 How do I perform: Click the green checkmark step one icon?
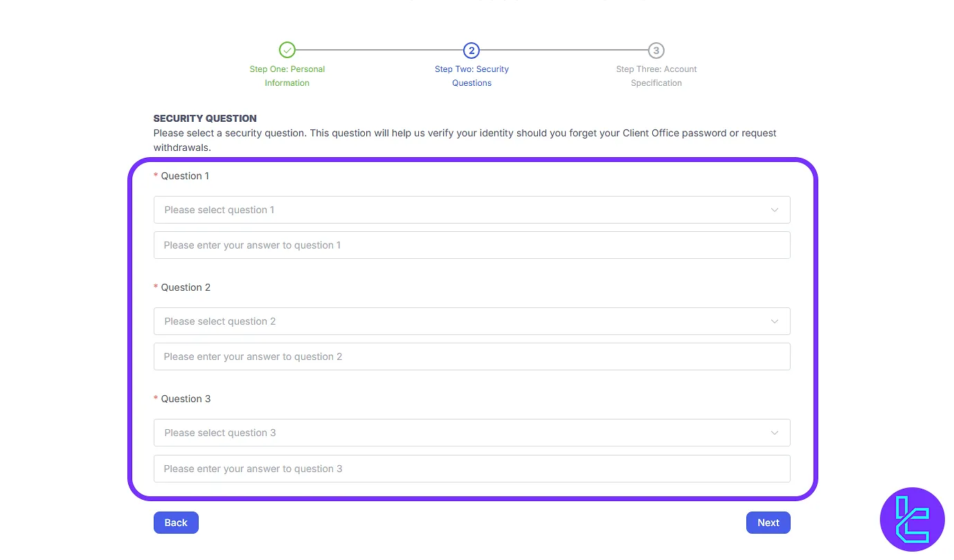pos(287,50)
